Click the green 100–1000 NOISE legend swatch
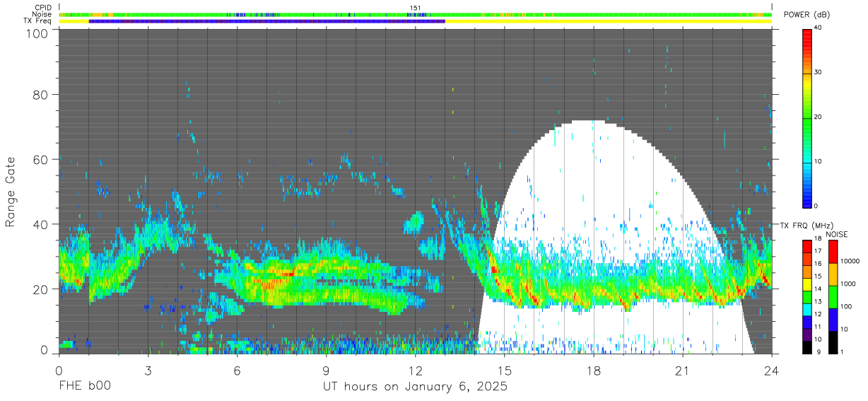The image size is (868, 401). pyautogui.click(x=833, y=296)
